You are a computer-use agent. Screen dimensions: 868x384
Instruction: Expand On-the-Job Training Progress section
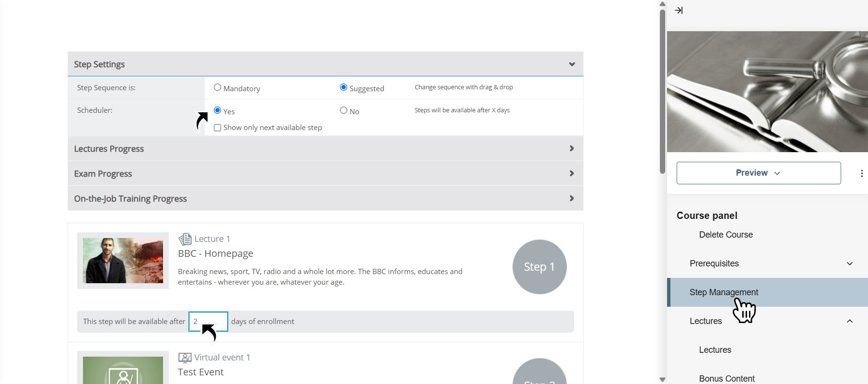(x=572, y=199)
